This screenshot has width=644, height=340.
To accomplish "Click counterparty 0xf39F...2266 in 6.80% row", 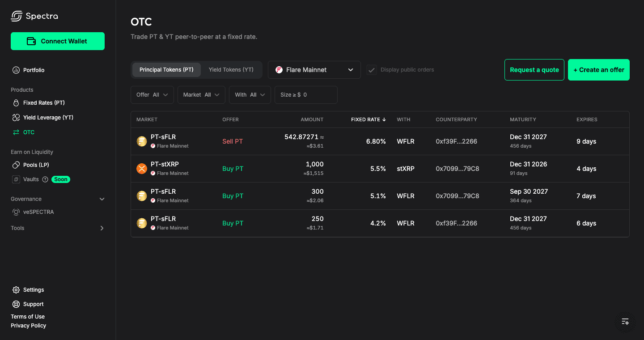I will (x=457, y=141).
